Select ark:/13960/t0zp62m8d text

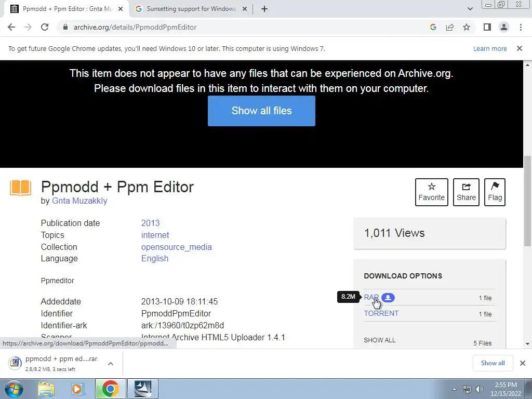pos(182,325)
